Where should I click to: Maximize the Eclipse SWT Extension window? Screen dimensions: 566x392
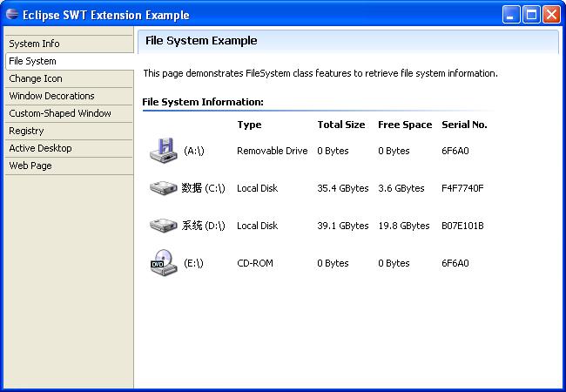[531, 15]
